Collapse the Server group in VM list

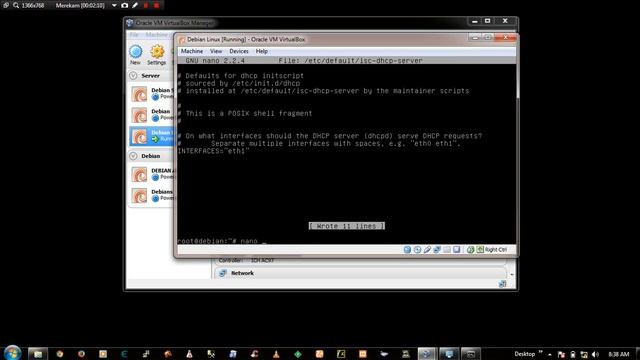point(133,76)
